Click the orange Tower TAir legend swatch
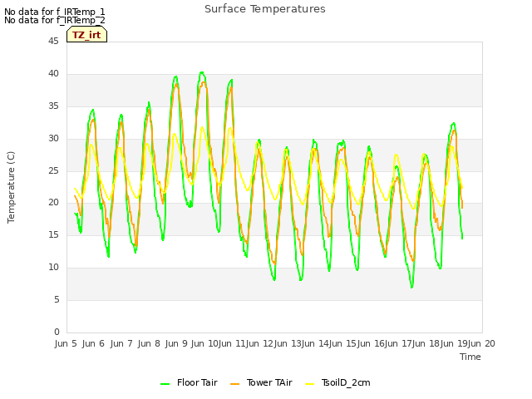 (x=234, y=384)
